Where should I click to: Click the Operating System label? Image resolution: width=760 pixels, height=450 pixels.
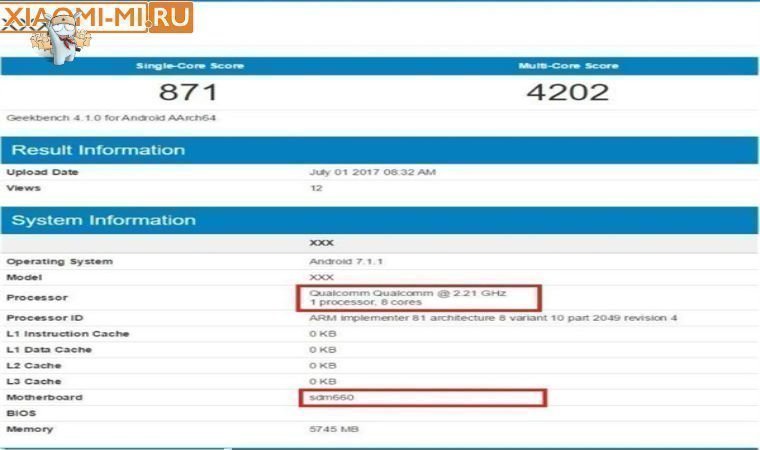pos(60,261)
